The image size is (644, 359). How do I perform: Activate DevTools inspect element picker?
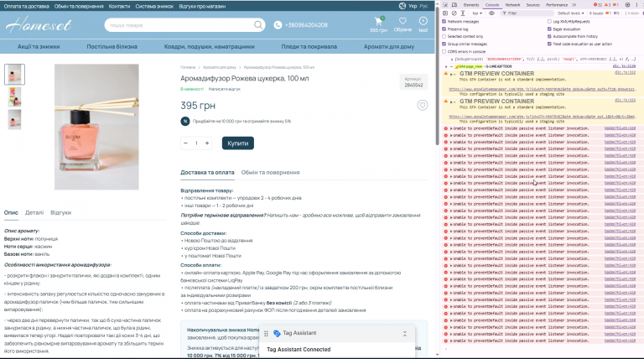pos(445,5)
